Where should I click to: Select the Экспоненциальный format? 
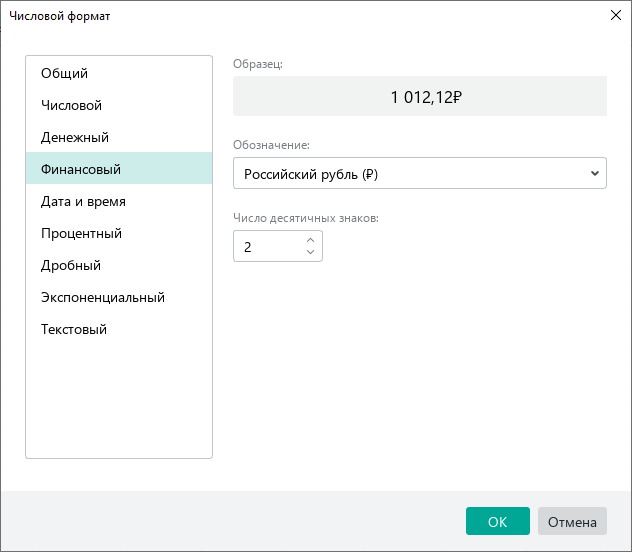[102, 297]
